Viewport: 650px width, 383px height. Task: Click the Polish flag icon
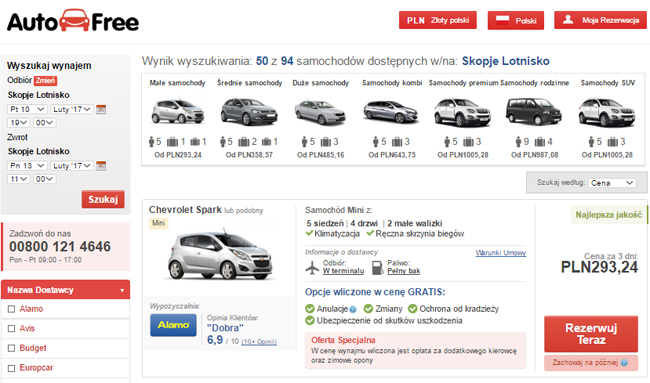(502, 20)
